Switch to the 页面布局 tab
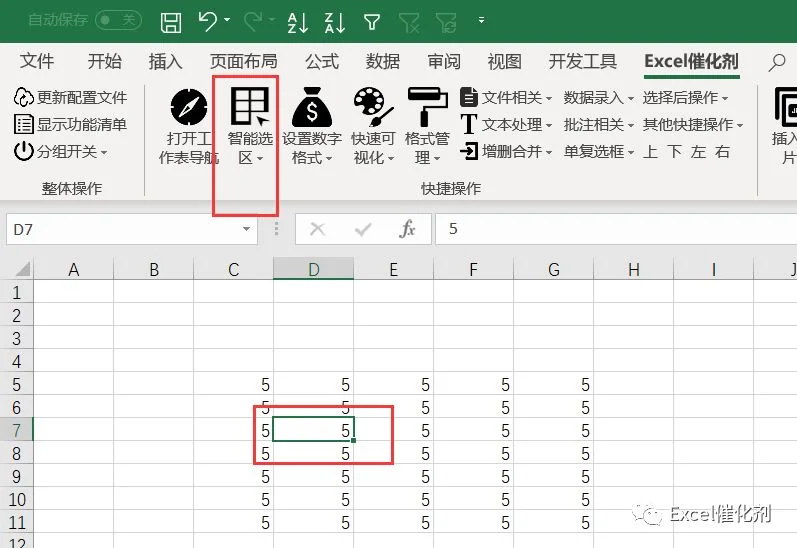This screenshot has height=548, width=797. [243, 61]
